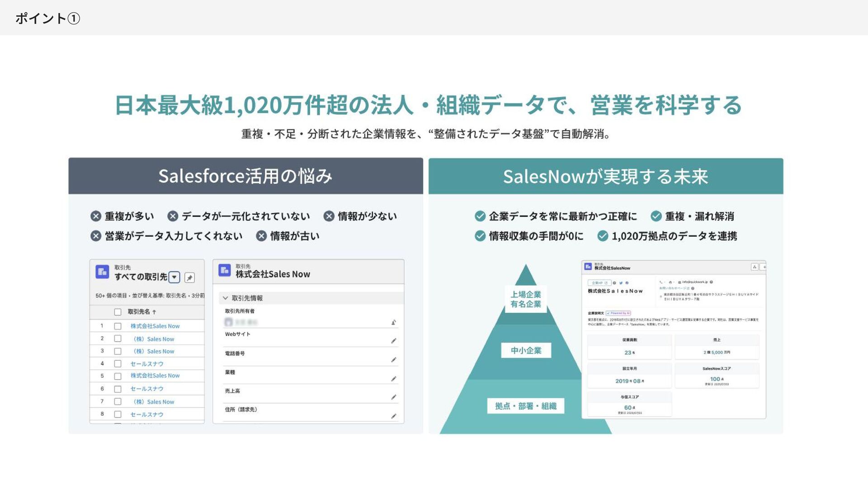Check the checkbox in row 1
The width and height of the screenshot is (868, 488).
[118, 326]
